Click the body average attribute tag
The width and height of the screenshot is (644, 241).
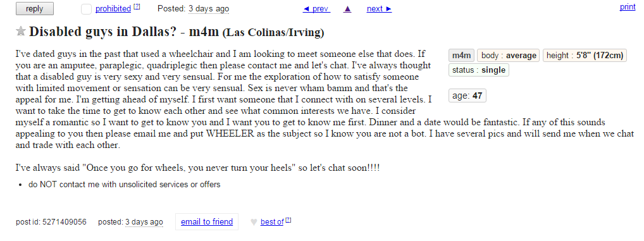click(509, 56)
